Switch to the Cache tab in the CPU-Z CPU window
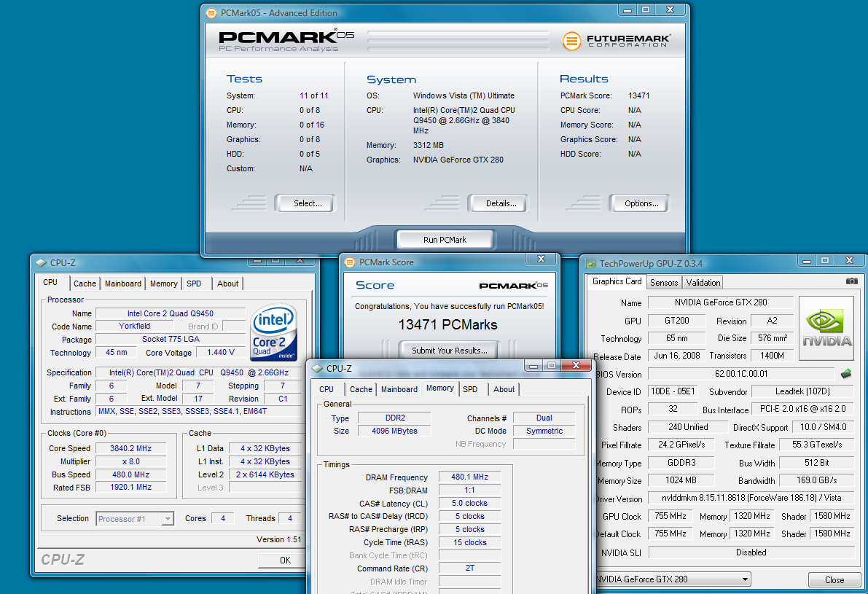Image resolution: width=868 pixels, height=594 pixels. [85, 284]
